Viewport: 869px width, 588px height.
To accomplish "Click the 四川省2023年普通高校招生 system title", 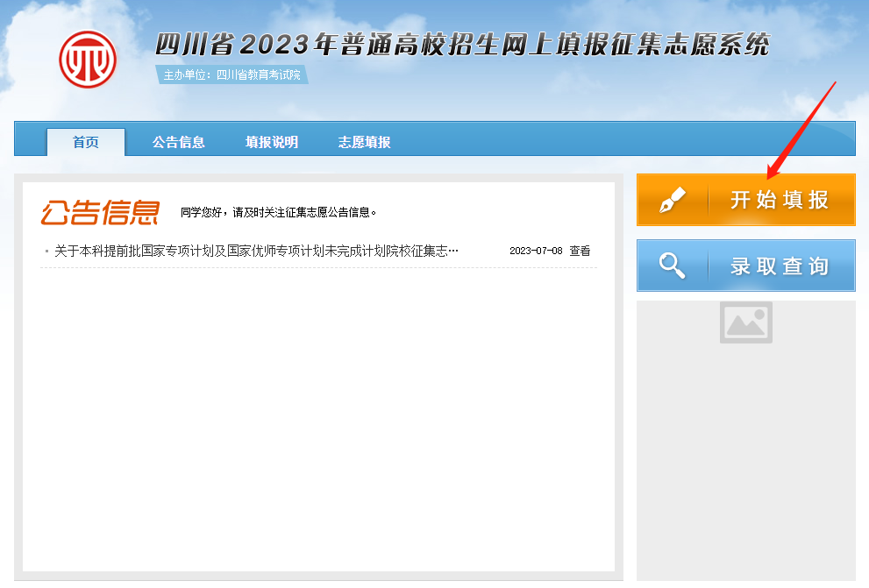I will click(461, 44).
